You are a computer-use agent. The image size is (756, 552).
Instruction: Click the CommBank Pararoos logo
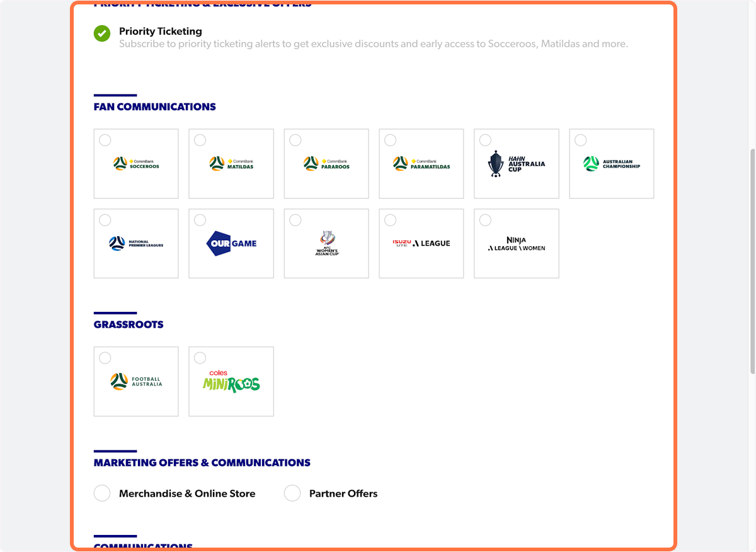(326, 164)
